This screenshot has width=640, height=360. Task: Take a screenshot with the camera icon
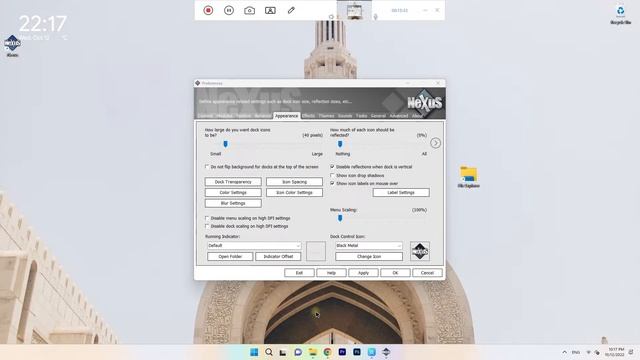[x=249, y=11]
